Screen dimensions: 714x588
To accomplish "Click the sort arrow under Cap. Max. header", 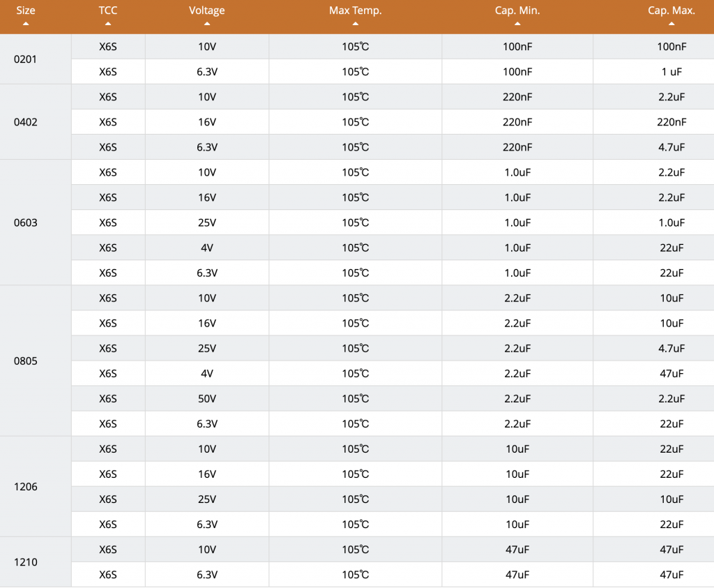I will 671,24.
